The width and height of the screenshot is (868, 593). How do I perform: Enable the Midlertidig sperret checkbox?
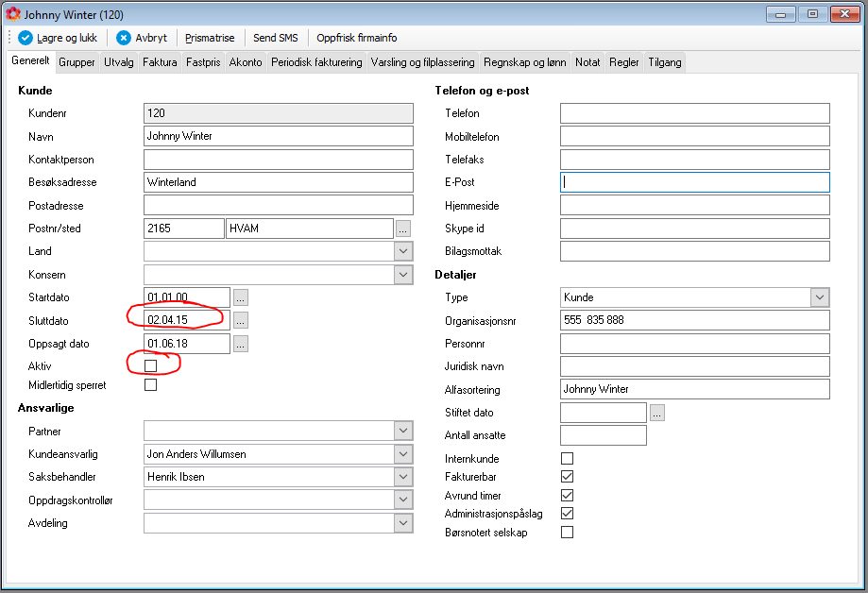[x=150, y=385]
